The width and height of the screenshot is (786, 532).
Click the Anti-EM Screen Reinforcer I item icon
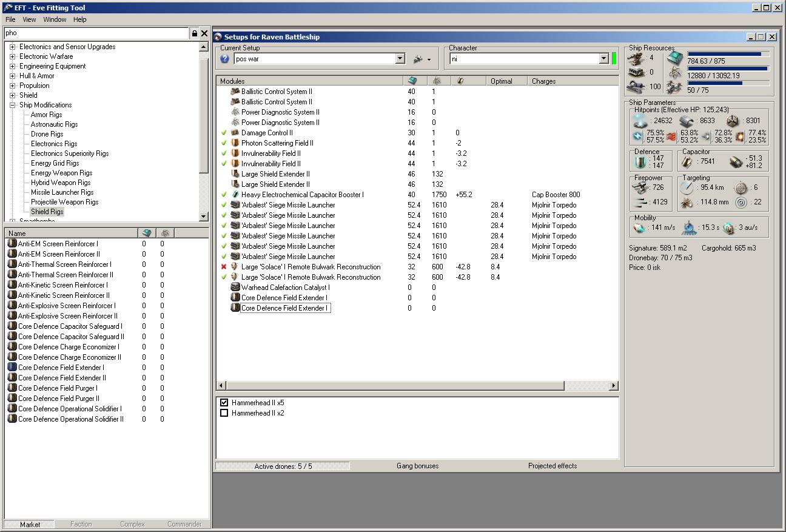[x=12, y=244]
